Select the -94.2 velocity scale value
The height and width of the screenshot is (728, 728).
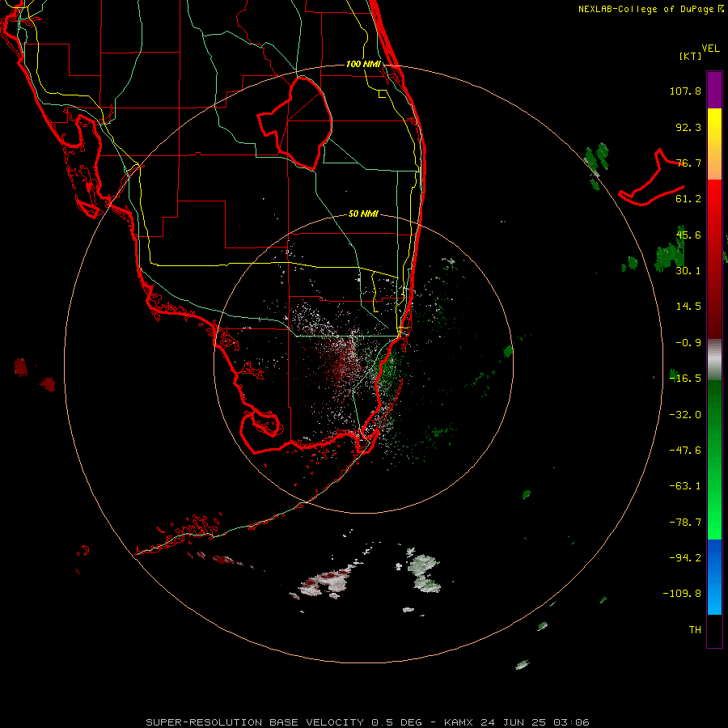(x=685, y=558)
